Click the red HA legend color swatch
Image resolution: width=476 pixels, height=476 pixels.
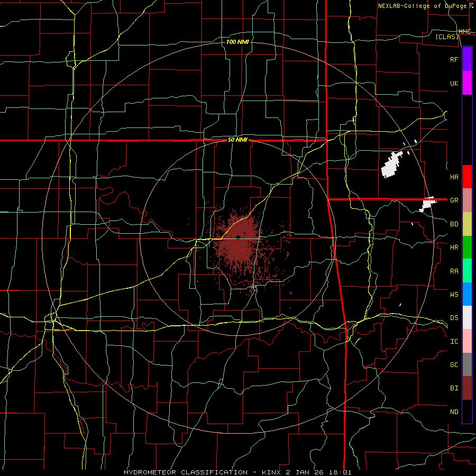pyautogui.click(x=467, y=177)
